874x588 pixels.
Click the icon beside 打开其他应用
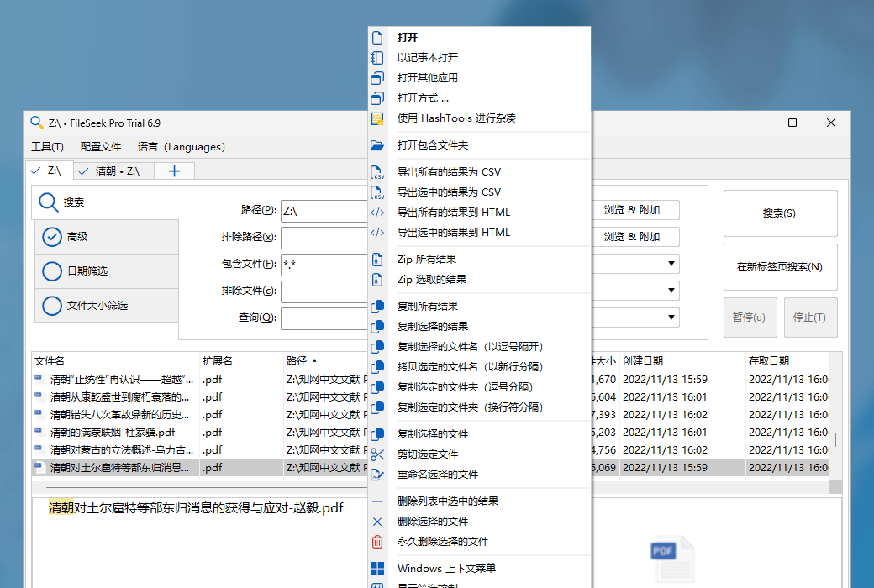[377, 78]
